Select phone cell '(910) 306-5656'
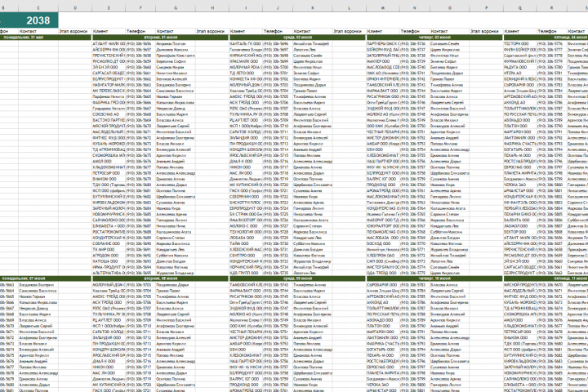 [x=139, y=43]
